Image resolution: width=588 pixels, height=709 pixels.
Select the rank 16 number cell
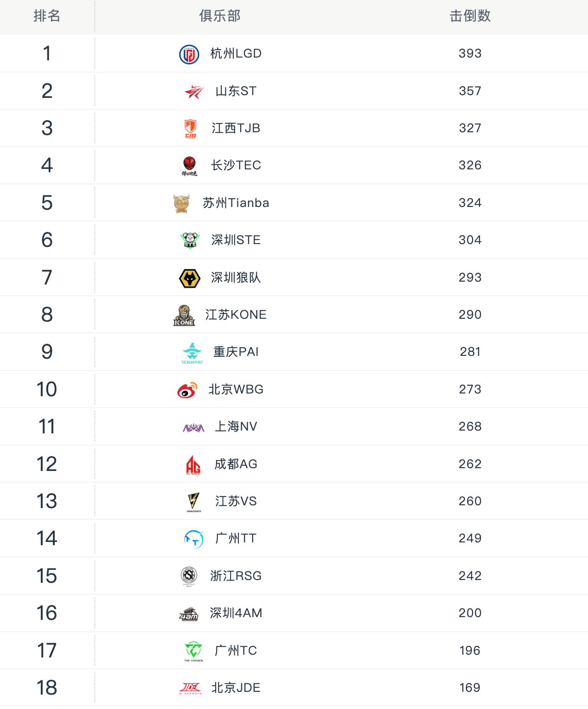[x=47, y=613]
